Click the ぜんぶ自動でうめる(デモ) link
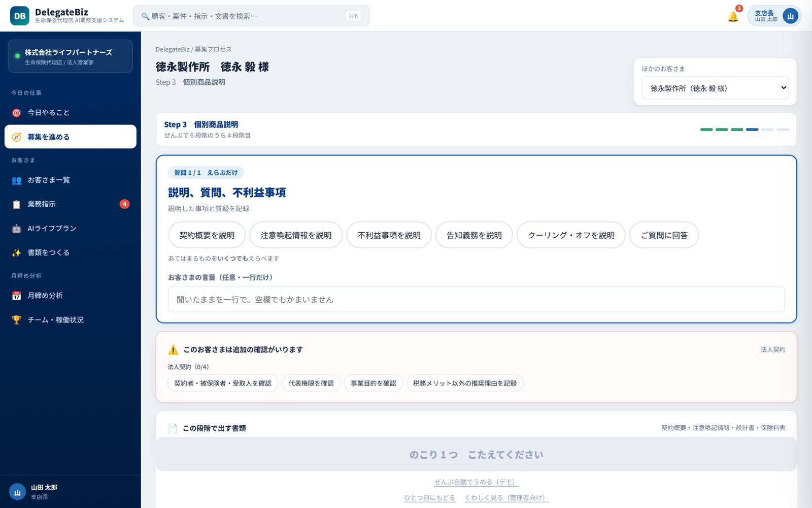Image resolution: width=812 pixels, height=508 pixels. [476, 482]
